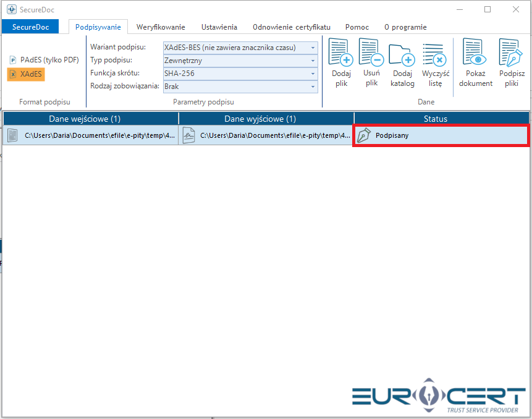
Task: Click the Dodaj katalog folder icon
Action: click(x=402, y=56)
